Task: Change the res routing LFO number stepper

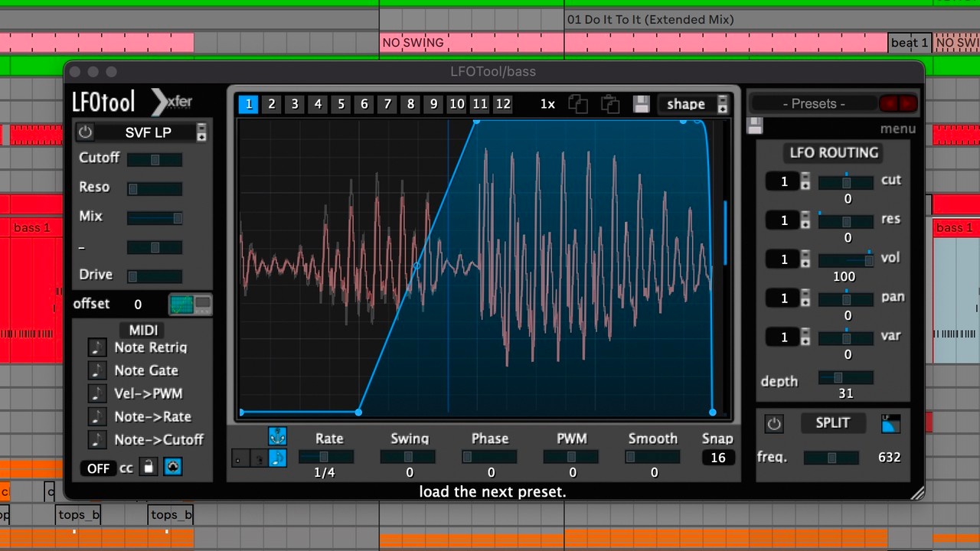Action: (x=805, y=220)
